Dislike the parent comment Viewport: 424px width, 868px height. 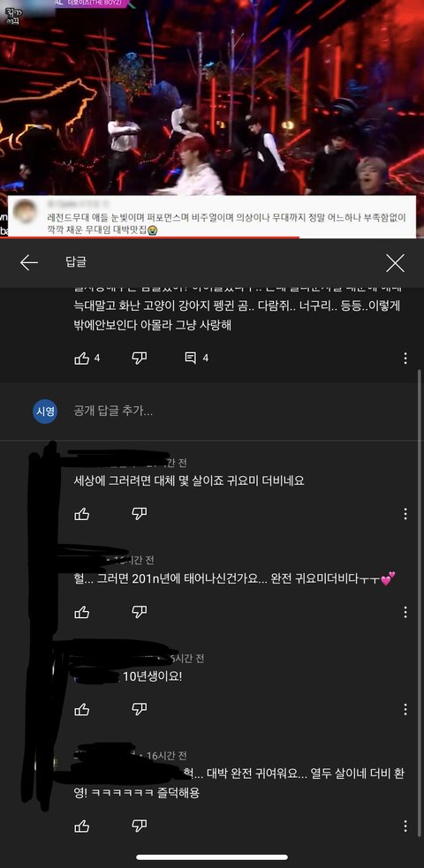coord(140,359)
